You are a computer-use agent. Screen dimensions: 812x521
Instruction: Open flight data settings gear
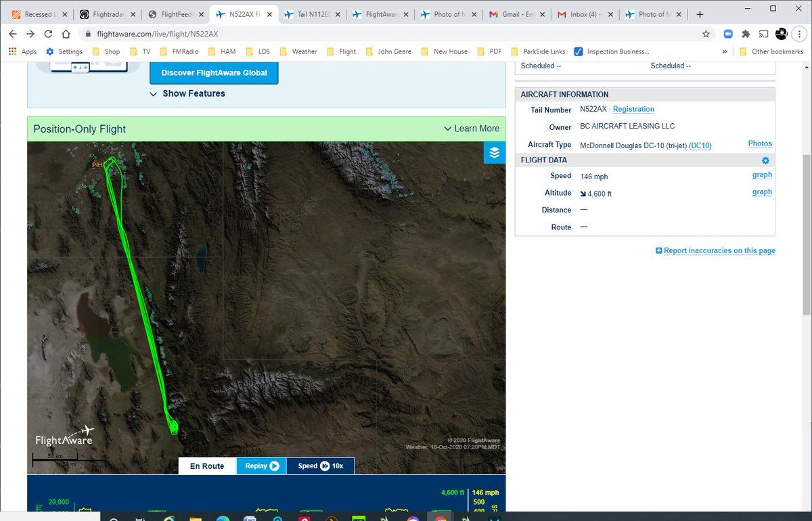(765, 160)
